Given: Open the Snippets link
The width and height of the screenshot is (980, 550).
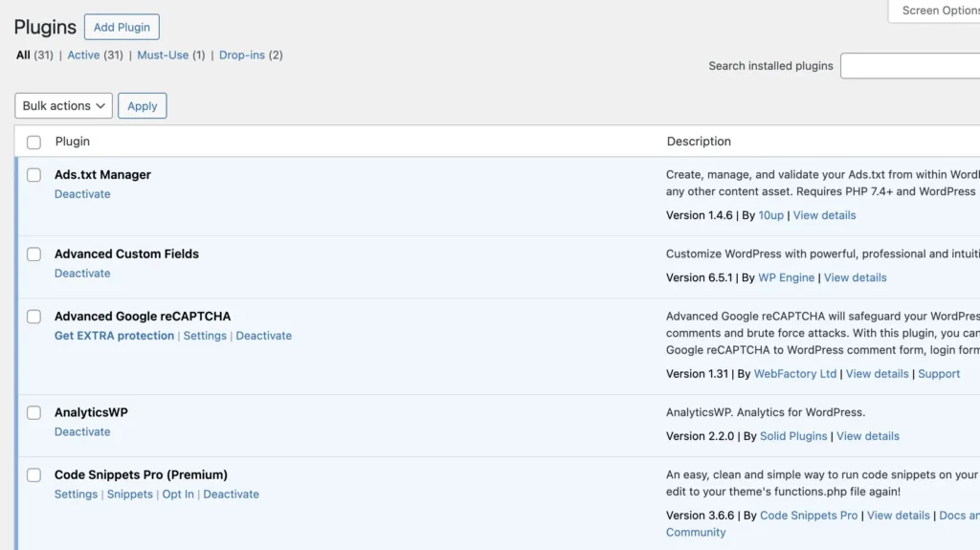Looking at the screenshot, I should point(130,495).
